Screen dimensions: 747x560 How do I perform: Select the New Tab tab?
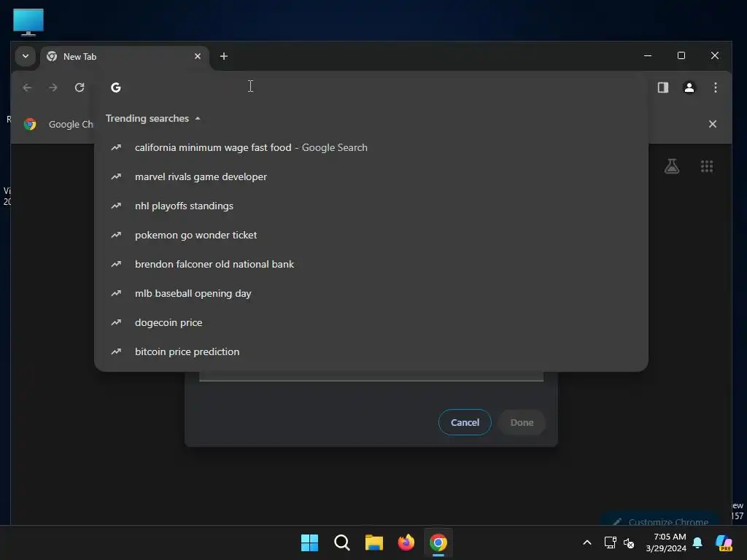pos(125,57)
